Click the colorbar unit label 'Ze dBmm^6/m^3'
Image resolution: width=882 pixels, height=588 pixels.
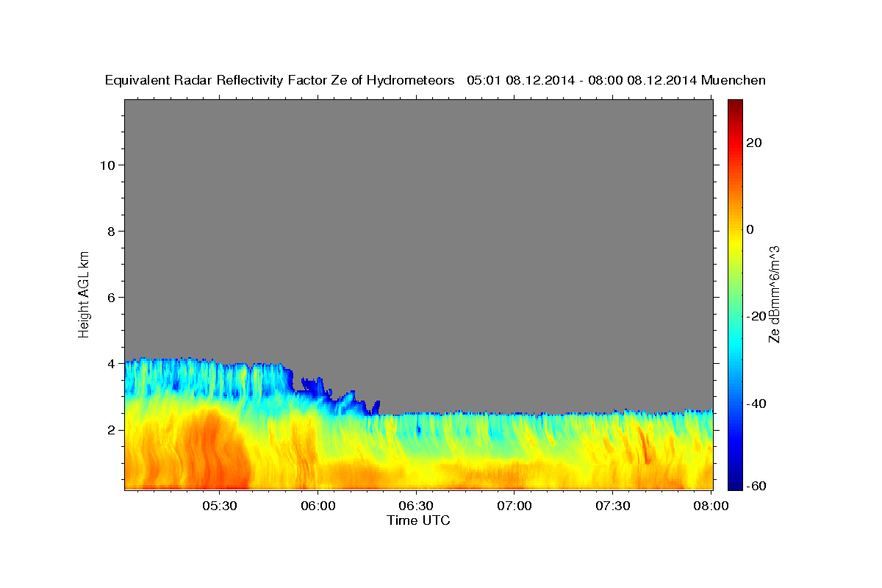pyautogui.click(x=774, y=294)
